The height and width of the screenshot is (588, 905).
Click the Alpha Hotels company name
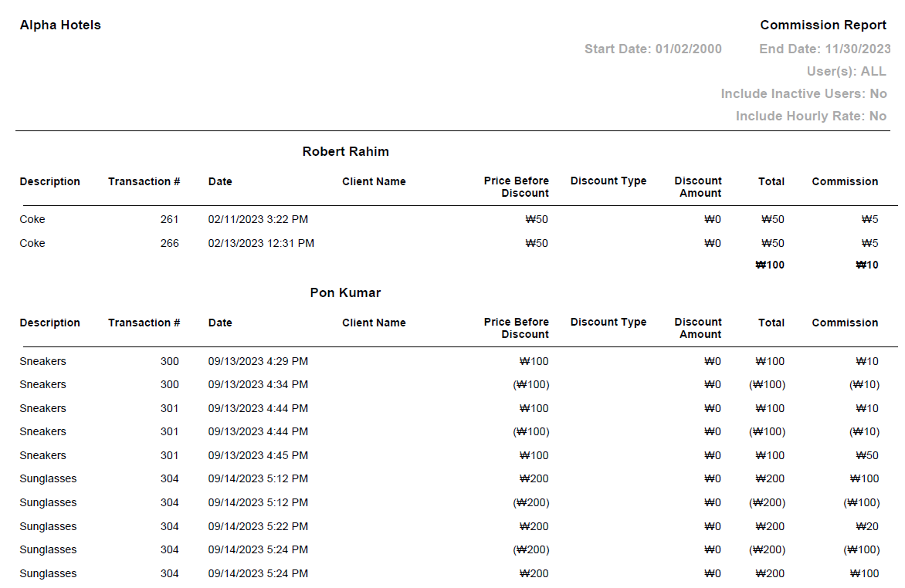(x=60, y=25)
